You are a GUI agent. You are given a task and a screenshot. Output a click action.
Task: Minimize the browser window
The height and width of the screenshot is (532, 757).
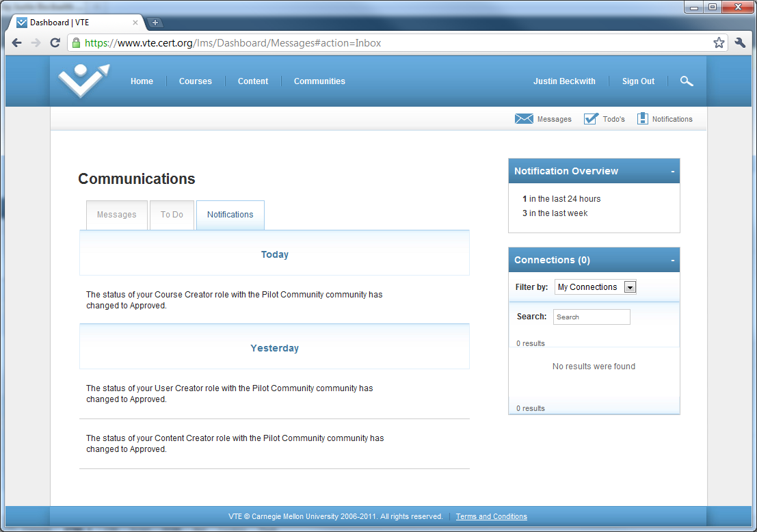point(694,8)
